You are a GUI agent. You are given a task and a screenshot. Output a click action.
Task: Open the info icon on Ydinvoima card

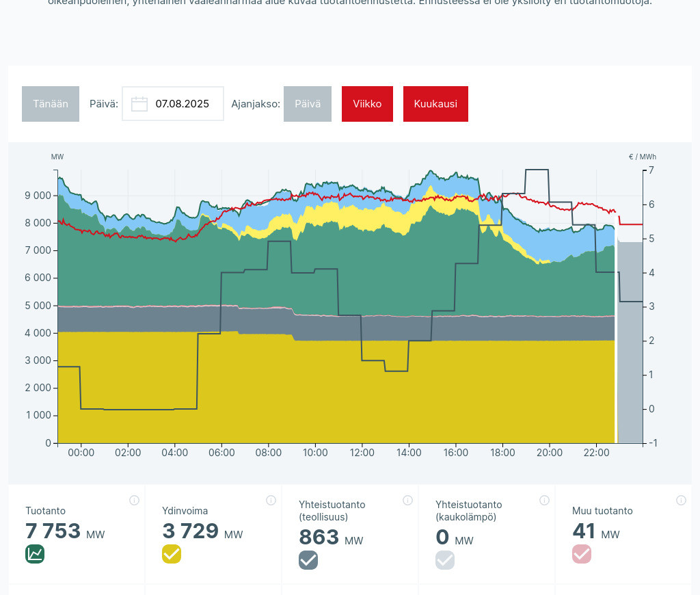point(271,500)
